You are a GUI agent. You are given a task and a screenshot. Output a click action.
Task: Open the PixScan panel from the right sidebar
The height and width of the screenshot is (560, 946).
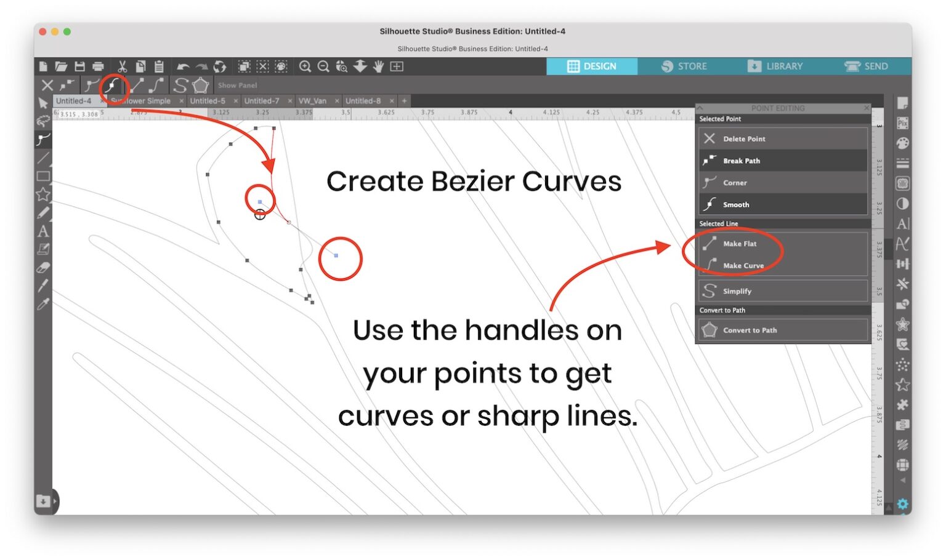[902, 123]
